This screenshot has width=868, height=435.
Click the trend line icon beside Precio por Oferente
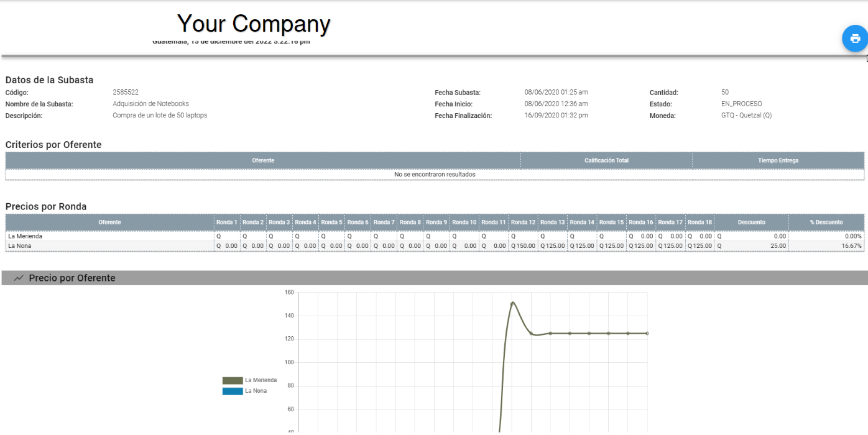tap(19, 278)
